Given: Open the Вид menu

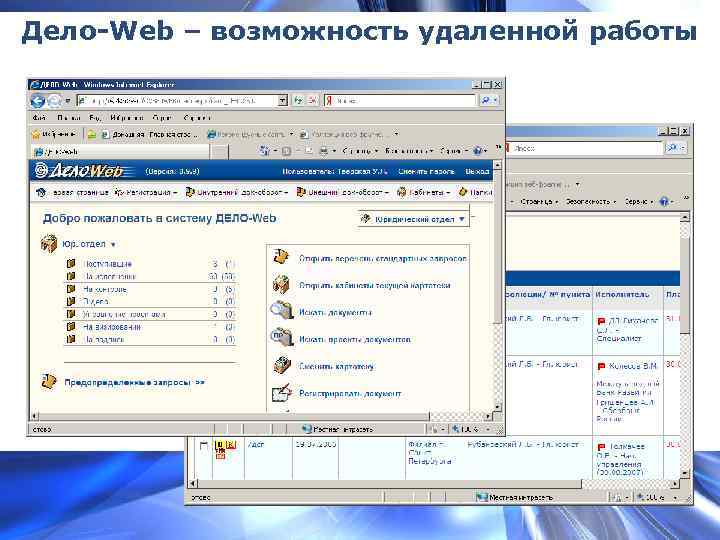Looking at the screenshot, I should 95,118.
